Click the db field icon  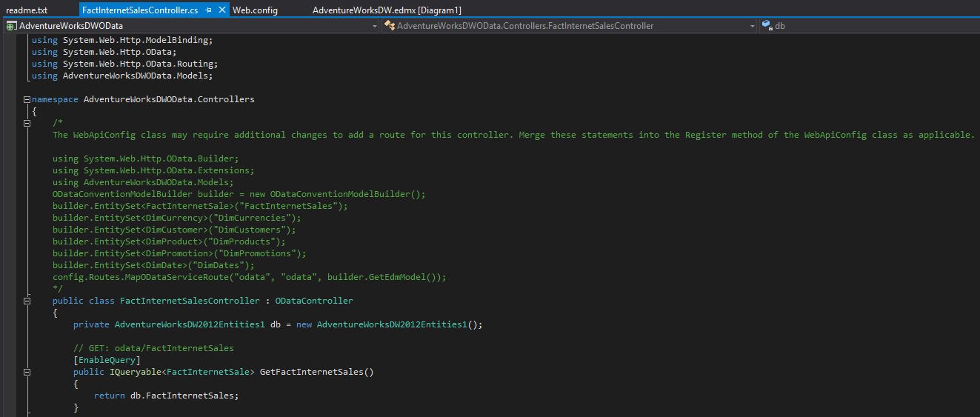pos(767,26)
